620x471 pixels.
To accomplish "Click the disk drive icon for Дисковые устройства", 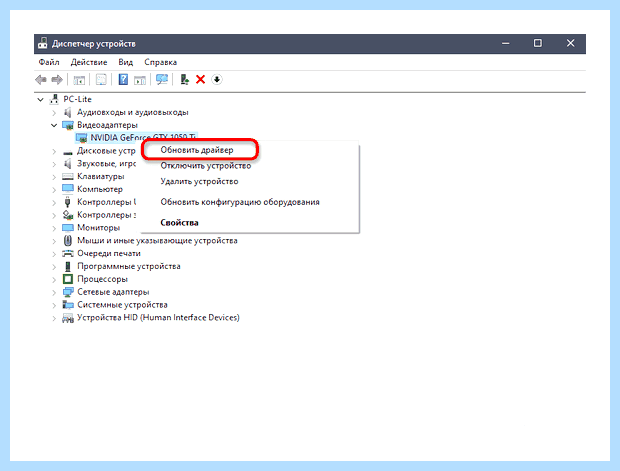I will (x=68, y=151).
